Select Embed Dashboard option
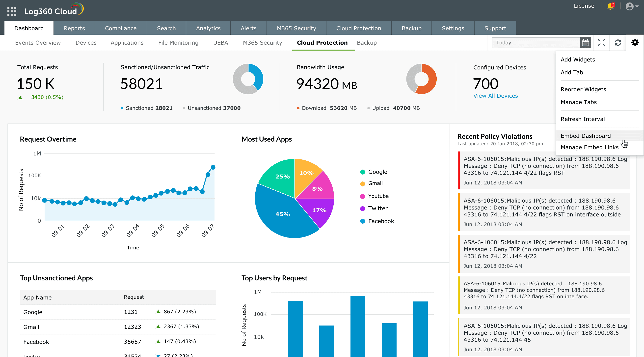644x357 pixels. click(x=586, y=135)
